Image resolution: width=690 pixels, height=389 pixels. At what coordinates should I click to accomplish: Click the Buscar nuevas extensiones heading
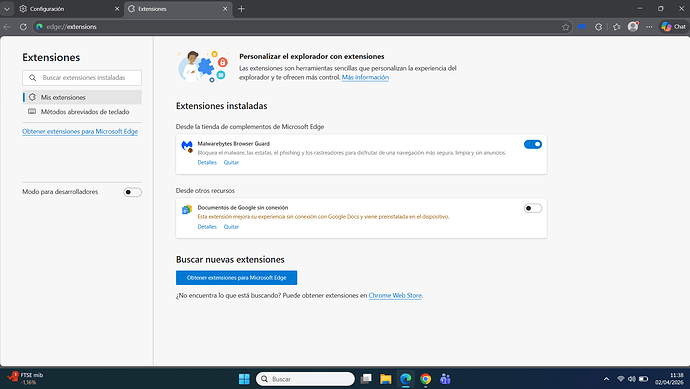230,260
